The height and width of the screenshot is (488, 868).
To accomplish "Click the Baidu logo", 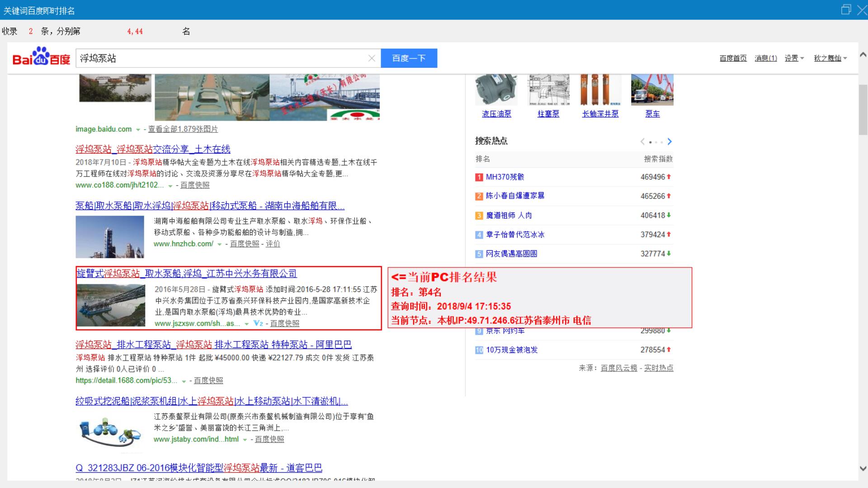I will point(41,58).
